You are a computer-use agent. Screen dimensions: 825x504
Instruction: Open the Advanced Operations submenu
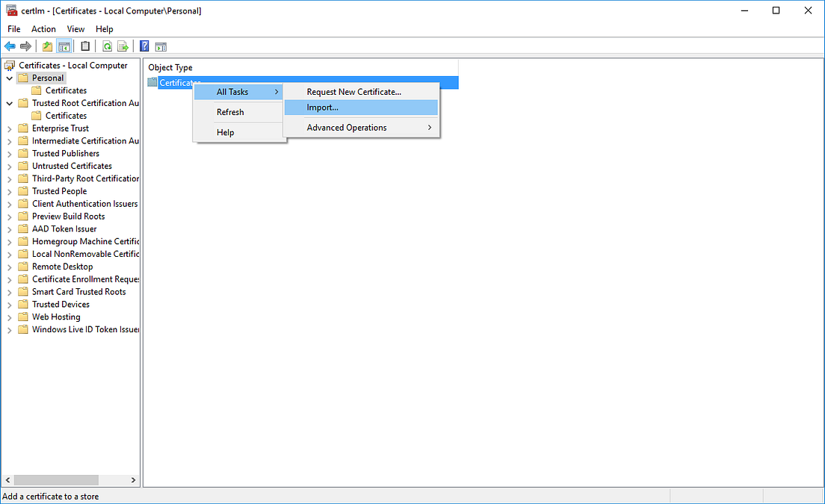346,127
